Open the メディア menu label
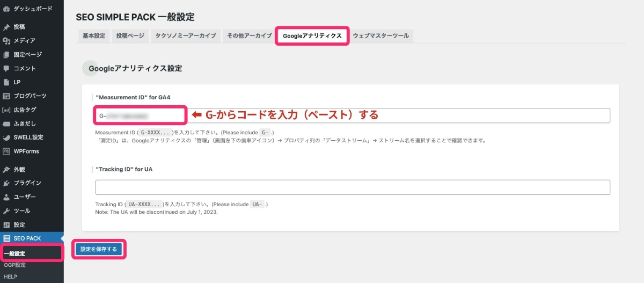644x283 pixels. coord(25,41)
